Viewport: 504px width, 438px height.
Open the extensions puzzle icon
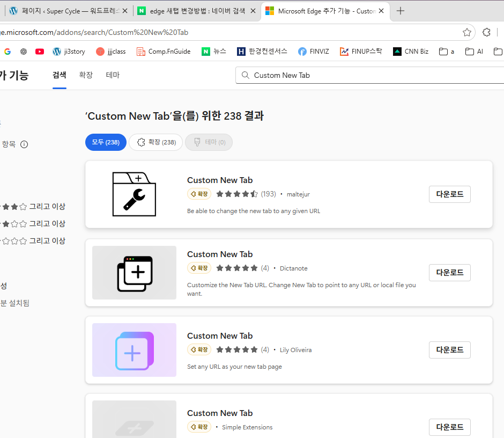(487, 32)
